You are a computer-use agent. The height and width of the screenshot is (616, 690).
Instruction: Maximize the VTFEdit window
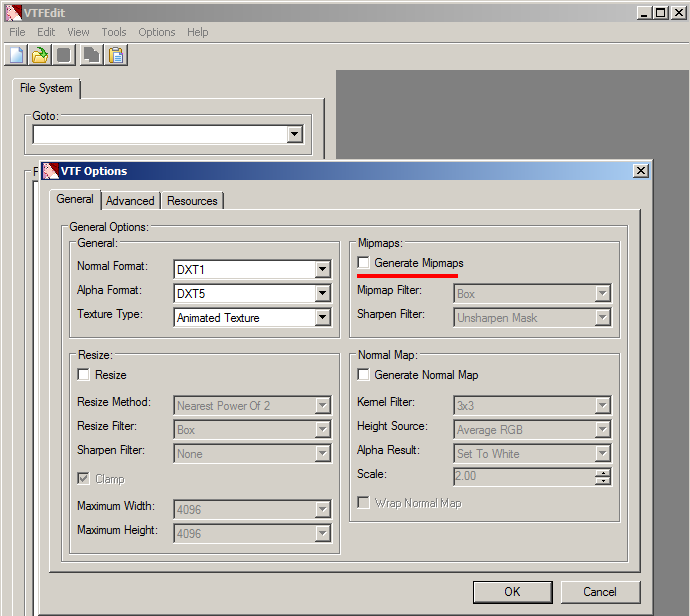click(x=661, y=13)
